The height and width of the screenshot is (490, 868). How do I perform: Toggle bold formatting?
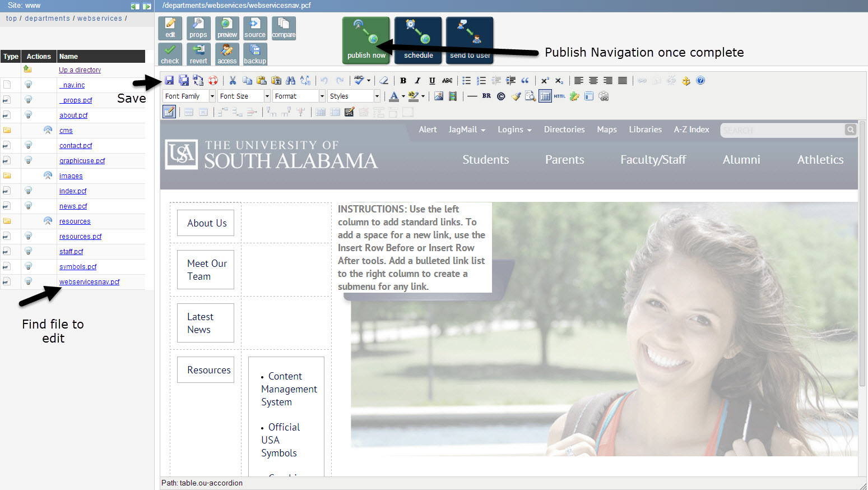403,81
